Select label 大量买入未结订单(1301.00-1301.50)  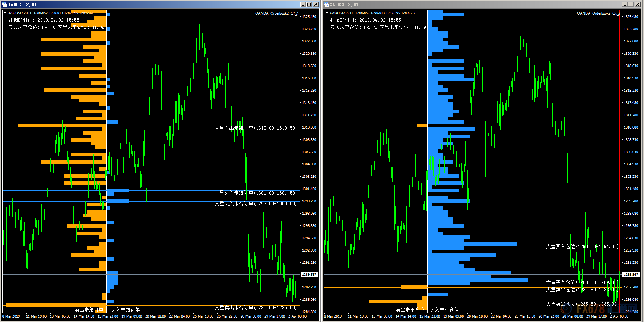pos(256,193)
